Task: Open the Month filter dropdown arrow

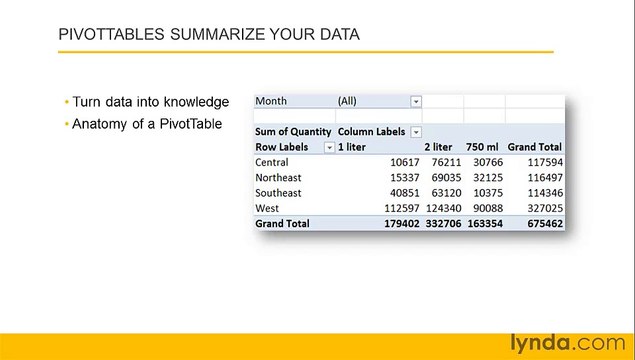Action: [416, 102]
